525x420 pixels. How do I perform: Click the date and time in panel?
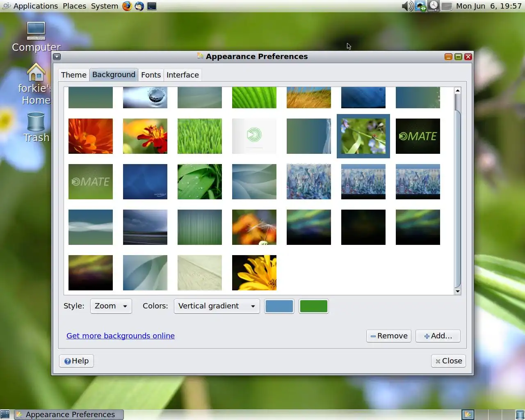click(489, 6)
